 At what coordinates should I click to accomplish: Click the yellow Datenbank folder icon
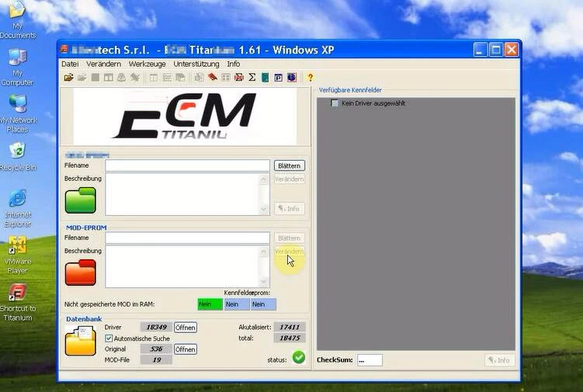point(80,341)
